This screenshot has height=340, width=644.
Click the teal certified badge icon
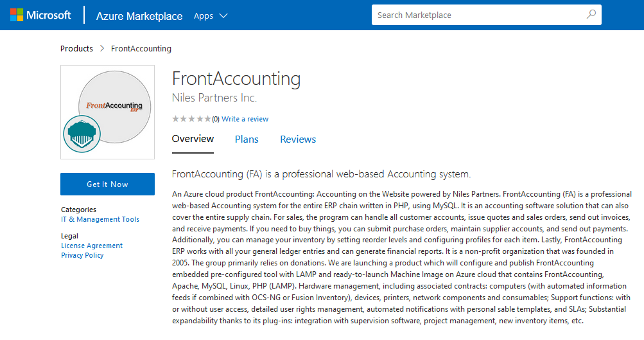coord(82,134)
